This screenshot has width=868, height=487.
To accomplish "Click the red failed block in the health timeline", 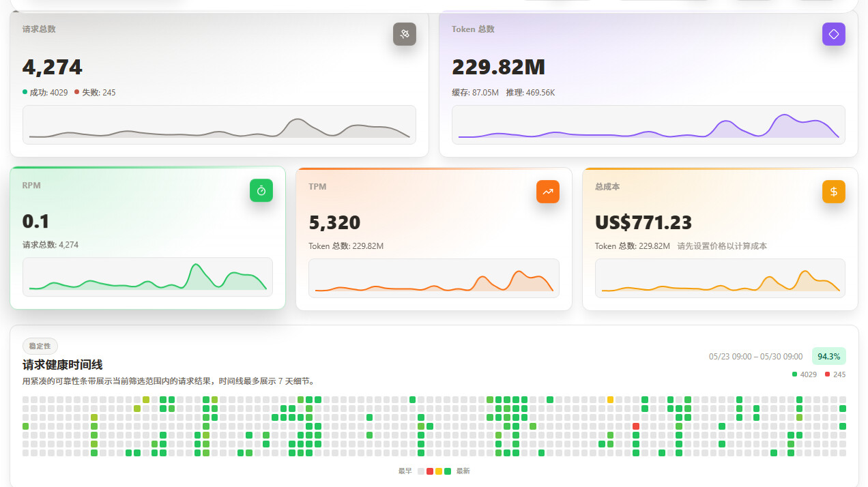I will [636, 426].
